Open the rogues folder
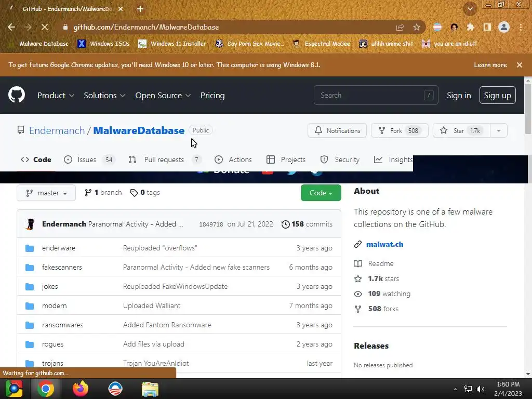This screenshot has width=532, height=399. (52, 344)
